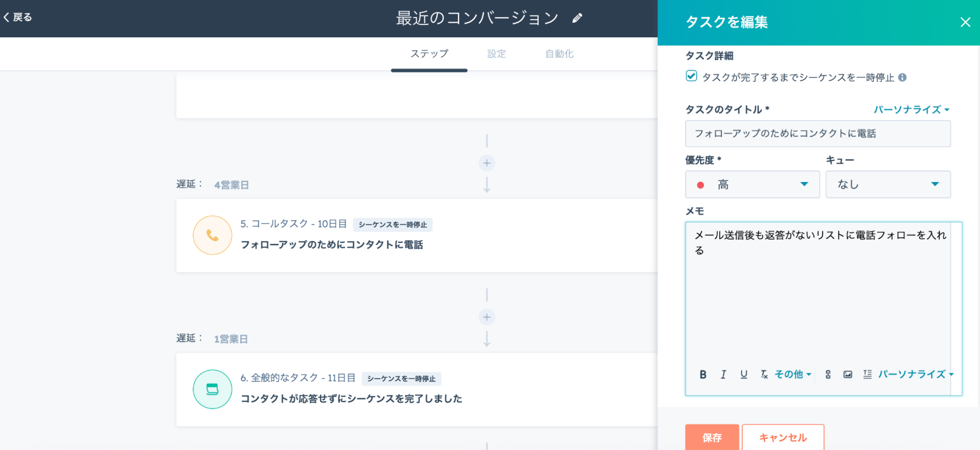Uncheck pause sequence until task complete
This screenshot has height=450, width=980.
(x=691, y=76)
